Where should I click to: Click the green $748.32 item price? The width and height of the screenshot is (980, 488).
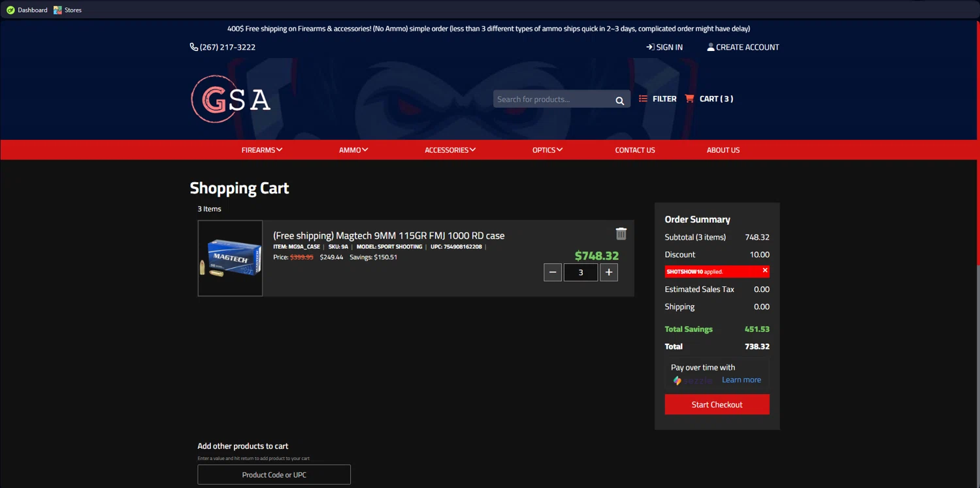click(596, 256)
